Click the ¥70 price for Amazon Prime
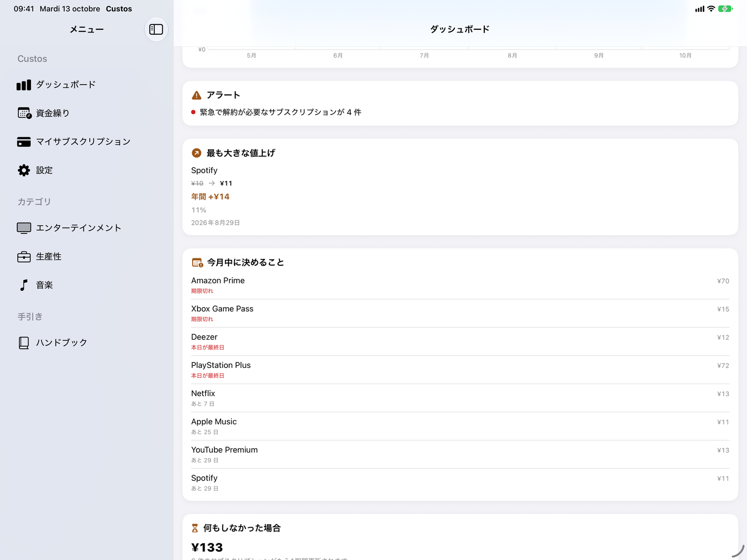Viewport: 747px width, 560px height. click(723, 281)
